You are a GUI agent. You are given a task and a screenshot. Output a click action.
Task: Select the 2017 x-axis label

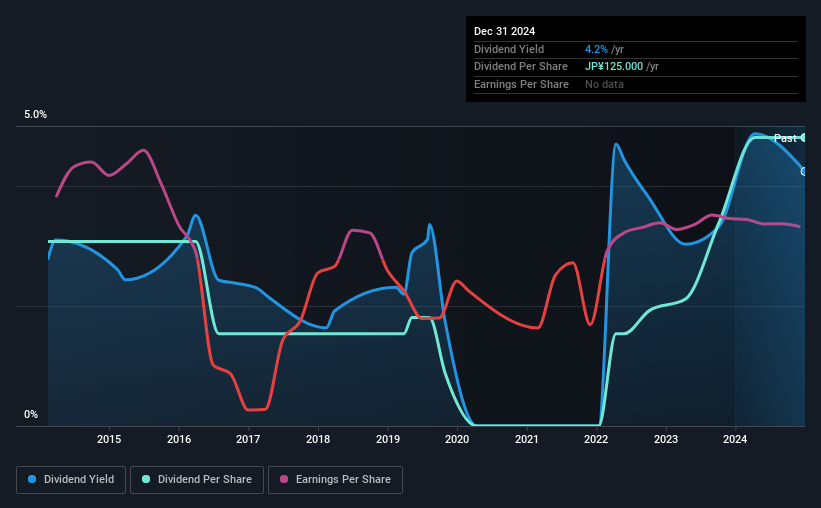(x=248, y=439)
